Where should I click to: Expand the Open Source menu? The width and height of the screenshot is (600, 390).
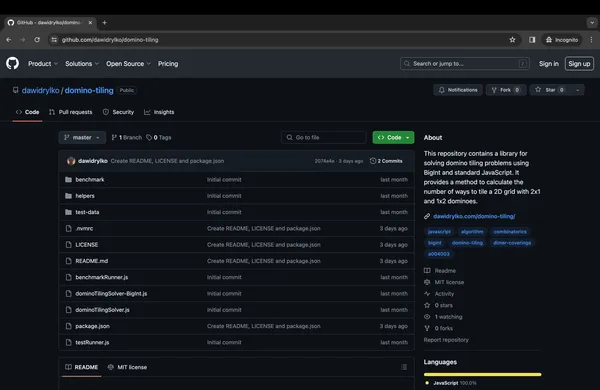coord(129,64)
